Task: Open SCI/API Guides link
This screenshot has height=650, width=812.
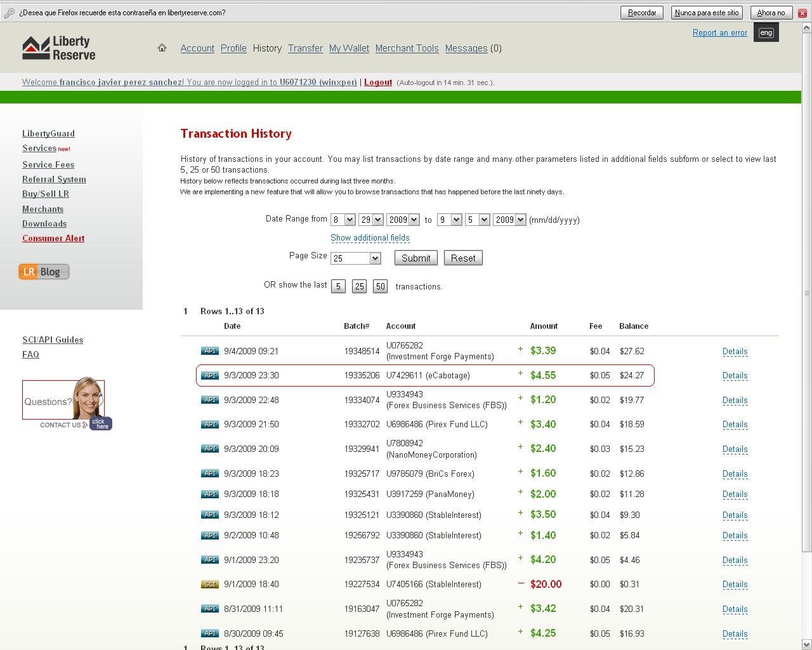Action: (x=53, y=340)
